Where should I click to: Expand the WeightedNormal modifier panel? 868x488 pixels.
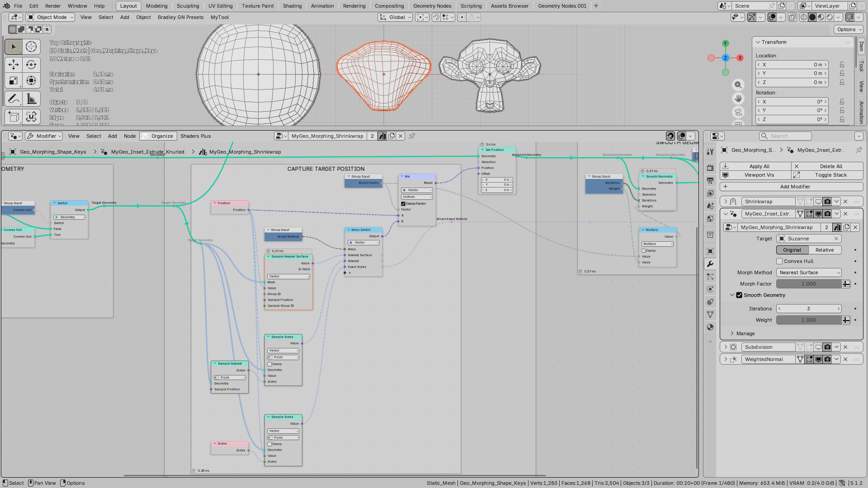(x=726, y=359)
